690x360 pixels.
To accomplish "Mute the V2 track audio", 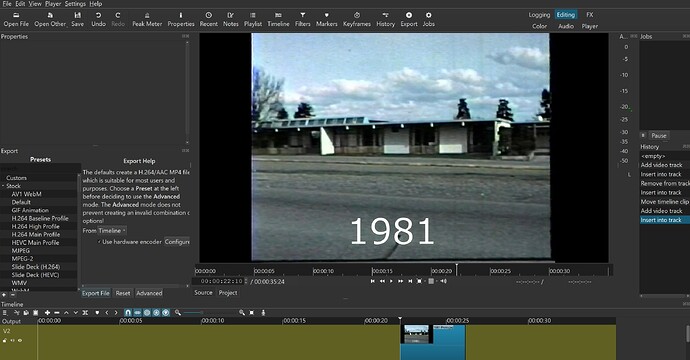I will click(x=12, y=341).
